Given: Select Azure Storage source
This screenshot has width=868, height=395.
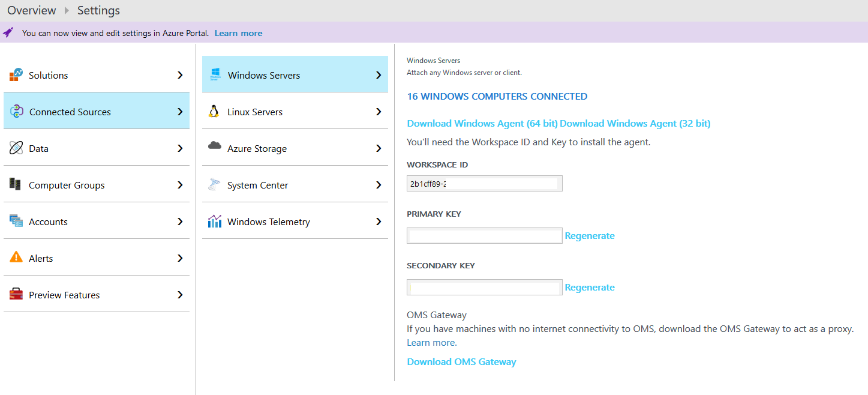Looking at the screenshot, I should 295,148.
